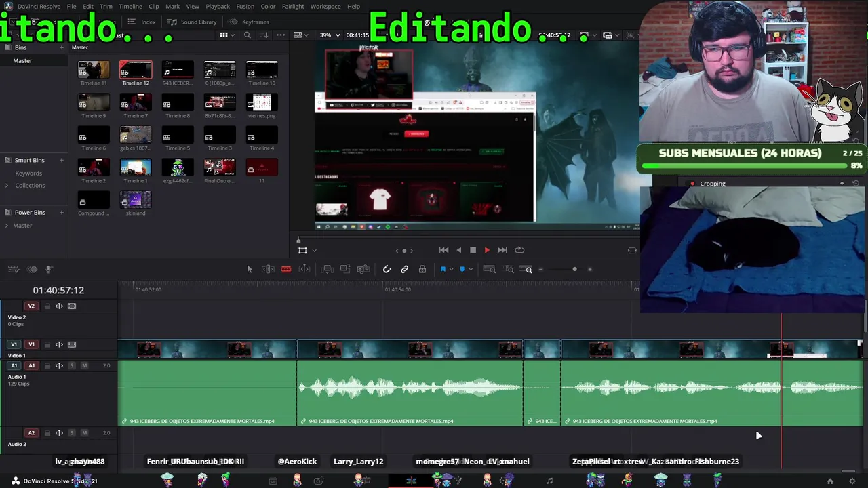Toggle Linked Selection chain icon
868x488 pixels.
pos(404,269)
